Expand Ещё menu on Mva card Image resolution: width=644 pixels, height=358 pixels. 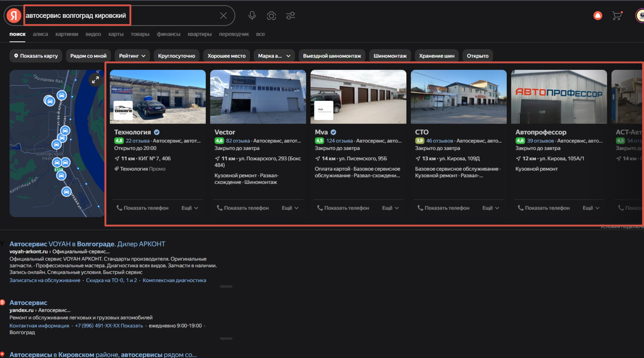point(391,208)
